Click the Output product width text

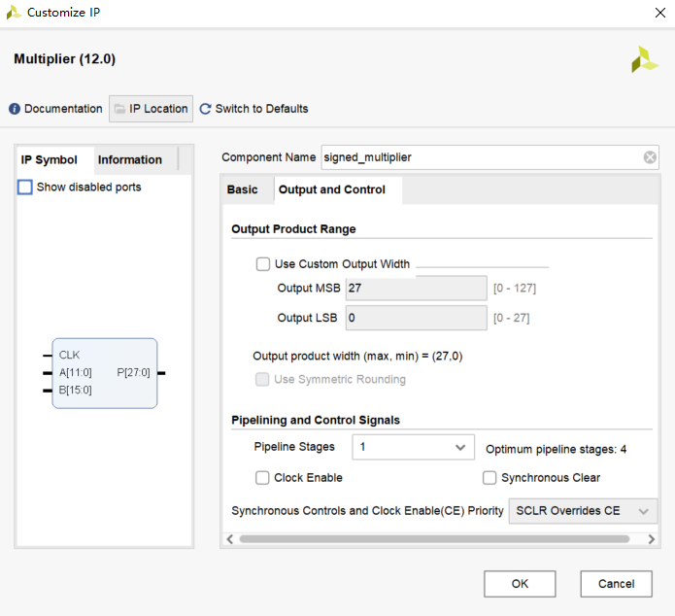(x=357, y=357)
